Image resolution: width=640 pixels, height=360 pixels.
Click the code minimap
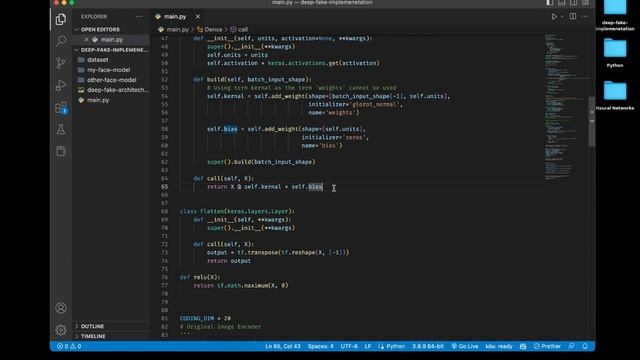[566, 107]
